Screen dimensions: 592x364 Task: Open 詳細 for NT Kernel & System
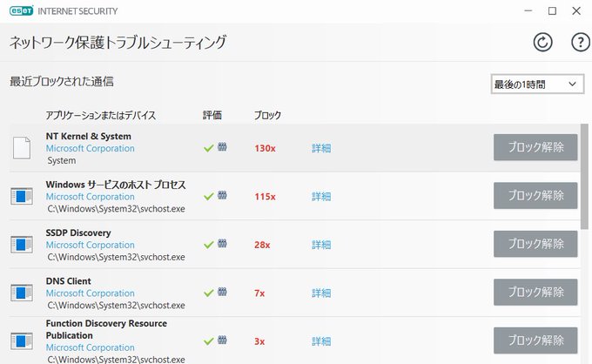(321, 148)
